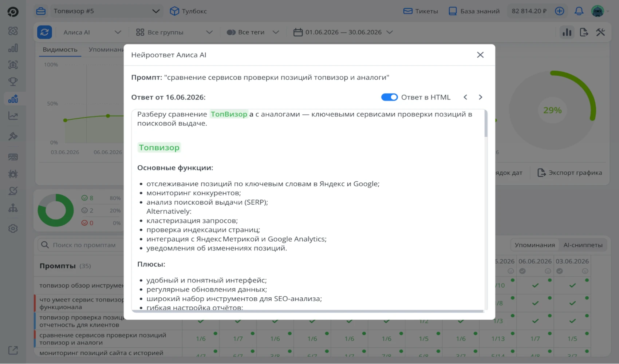Viewport: 619px width, 364px height.
Task: Open notifications bell
Action: (579, 11)
